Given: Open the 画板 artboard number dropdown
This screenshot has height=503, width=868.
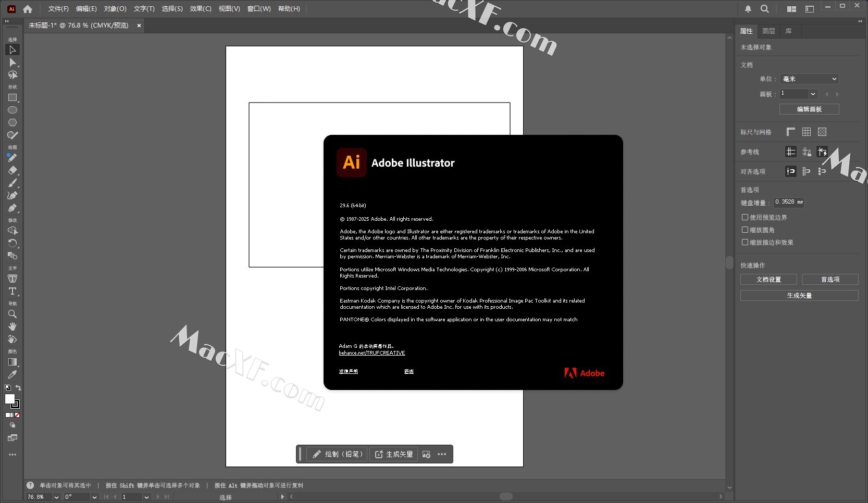Looking at the screenshot, I should [x=813, y=94].
